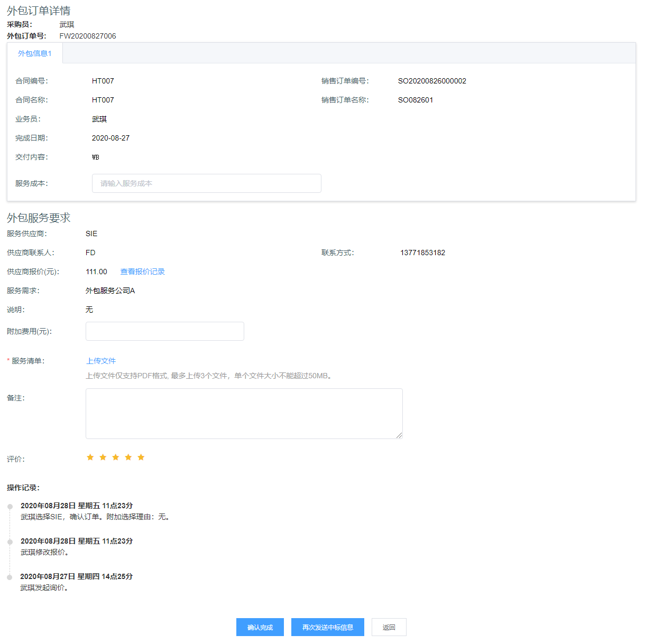Click sales order number SO20200826000002
The image size is (645, 644).
click(432, 81)
